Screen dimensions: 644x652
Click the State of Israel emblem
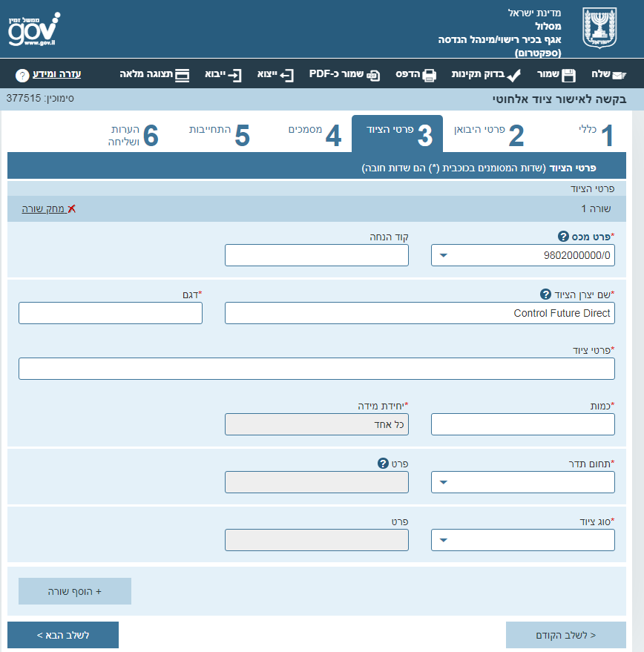[599, 28]
